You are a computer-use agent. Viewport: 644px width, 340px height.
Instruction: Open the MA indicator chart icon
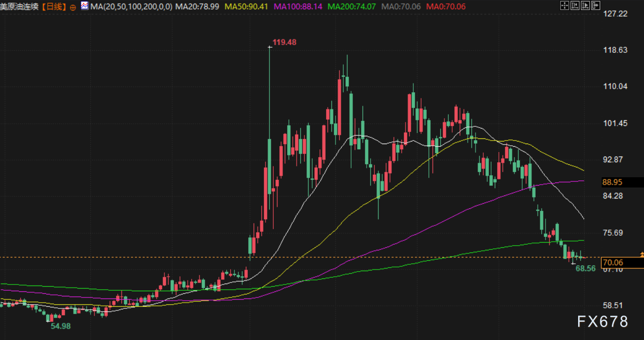[x=84, y=6]
